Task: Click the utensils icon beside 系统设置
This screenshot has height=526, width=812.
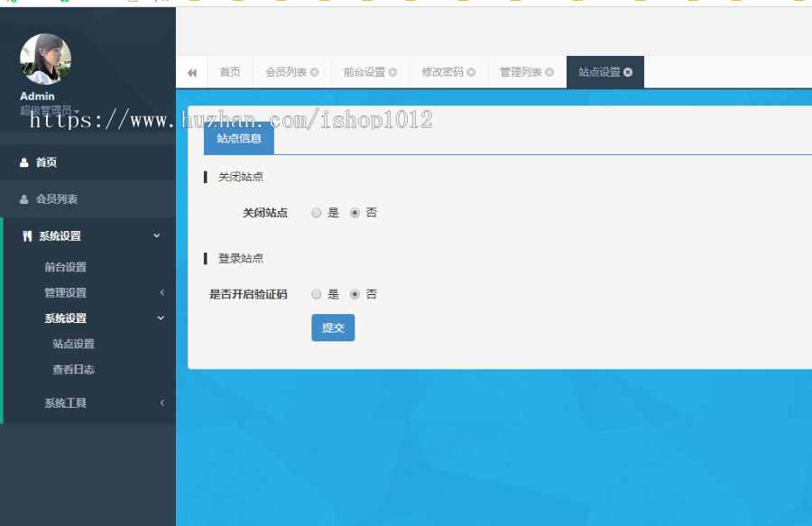Action: [x=26, y=235]
